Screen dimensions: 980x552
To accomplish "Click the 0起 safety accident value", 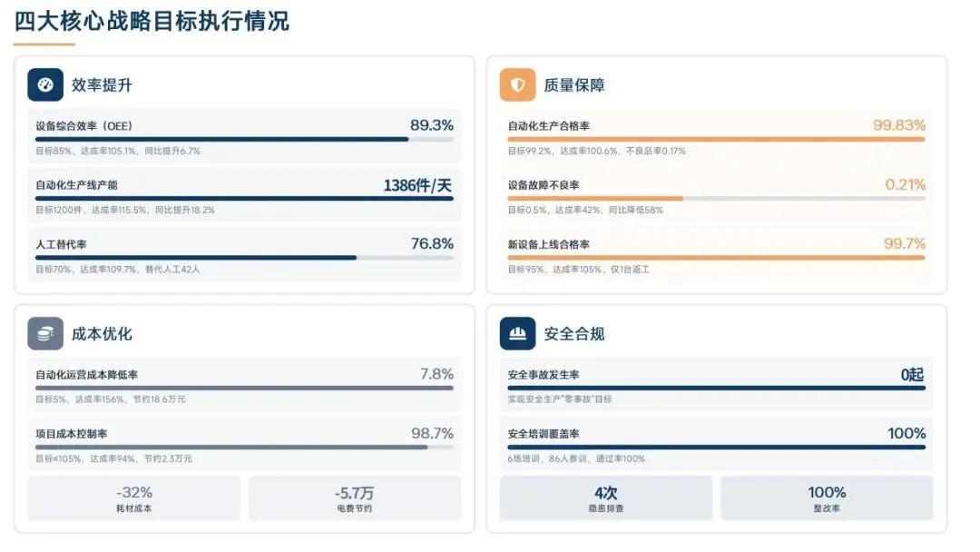I will (912, 374).
